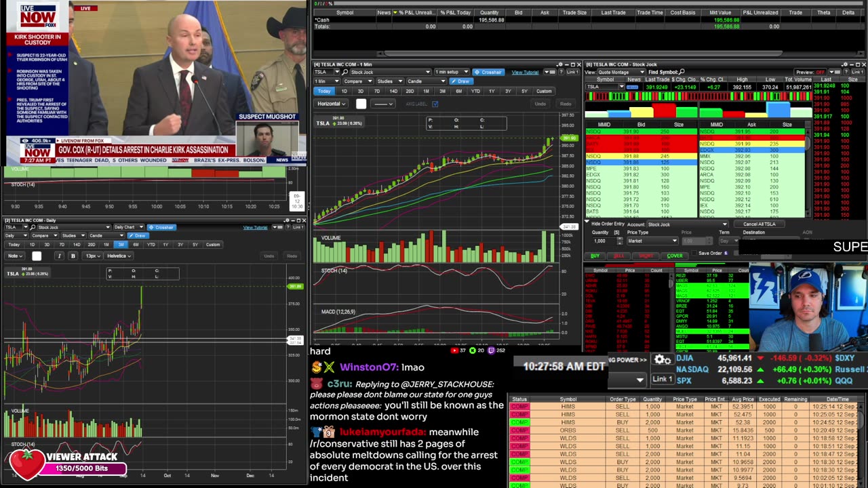
Task: Click Link 1 in the 1 Min chart window
Action: (x=572, y=72)
